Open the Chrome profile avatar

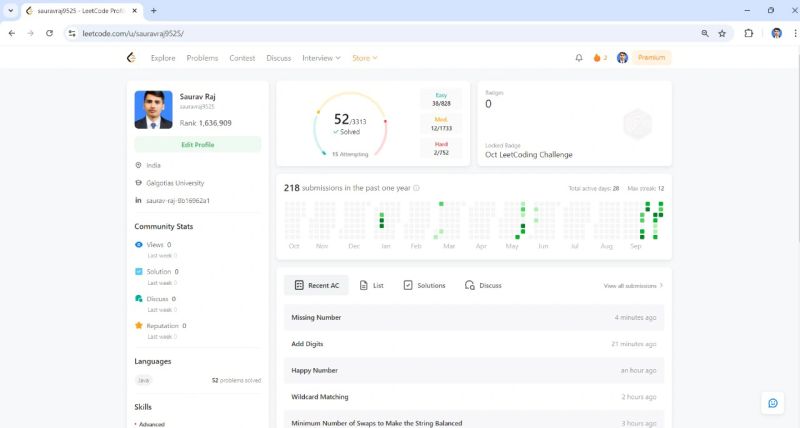click(x=777, y=33)
